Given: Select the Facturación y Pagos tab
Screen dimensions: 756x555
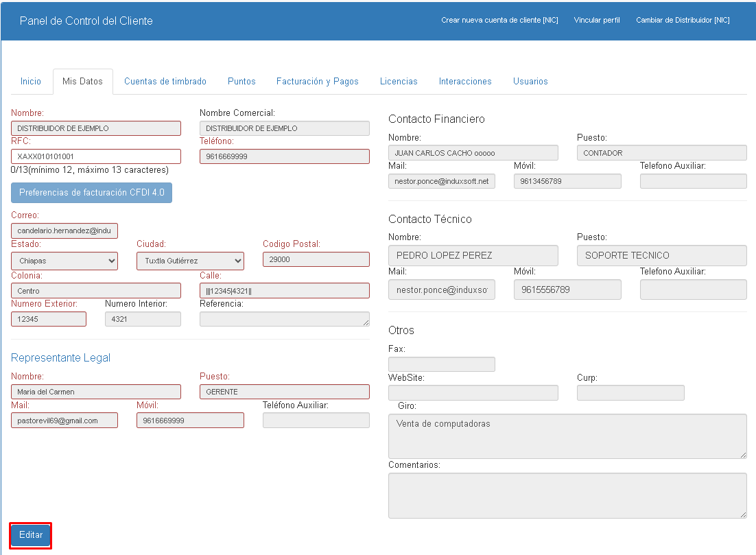Looking at the screenshot, I should [x=318, y=81].
